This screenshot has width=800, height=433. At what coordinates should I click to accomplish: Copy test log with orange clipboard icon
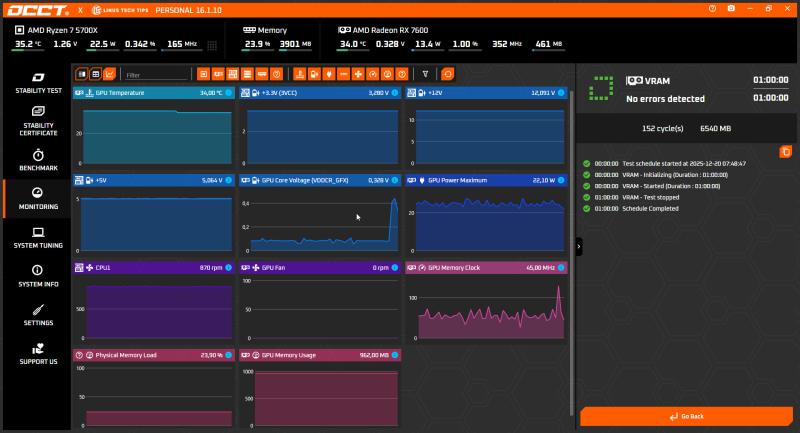(x=786, y=151)
